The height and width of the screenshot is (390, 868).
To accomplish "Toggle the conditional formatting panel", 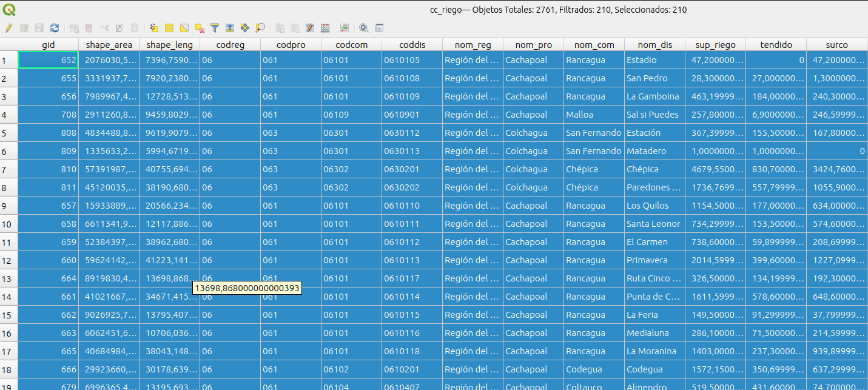I will pyautogui.click(x=345, y=28).
